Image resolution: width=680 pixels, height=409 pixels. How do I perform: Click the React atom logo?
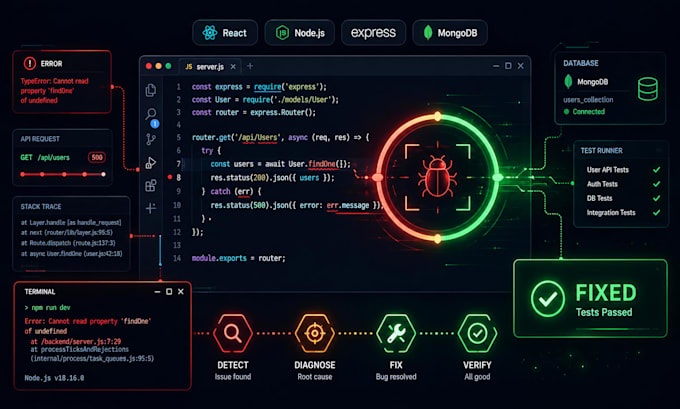[210, 33]
